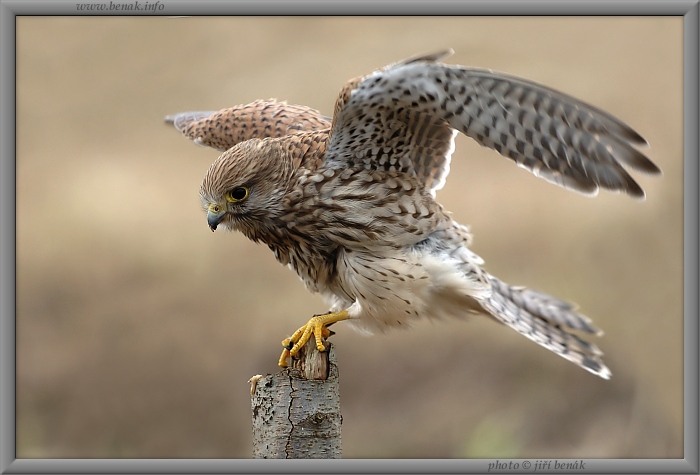Click the blurred background left of the bird
700x475 pixels.
[x=100, y=250]
